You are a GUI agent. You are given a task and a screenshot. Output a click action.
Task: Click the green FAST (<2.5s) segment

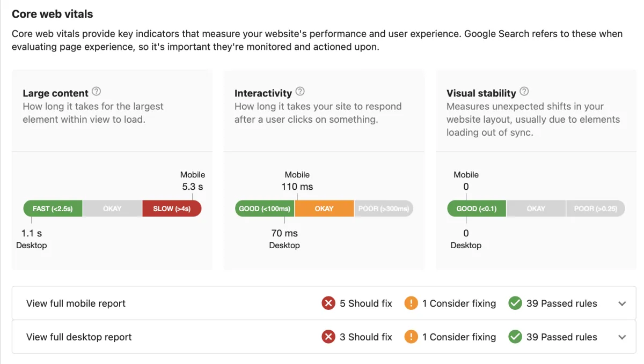(53, 209)
